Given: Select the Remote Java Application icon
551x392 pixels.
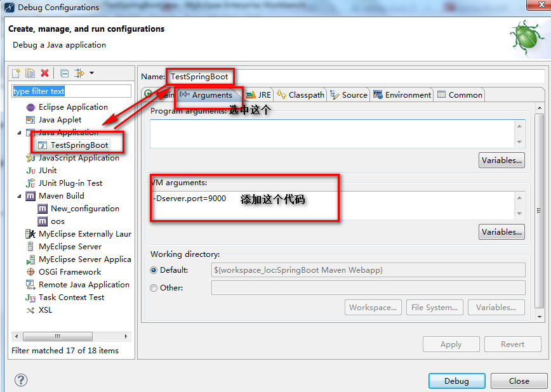Looking at the screenshot, I should 30,285.
